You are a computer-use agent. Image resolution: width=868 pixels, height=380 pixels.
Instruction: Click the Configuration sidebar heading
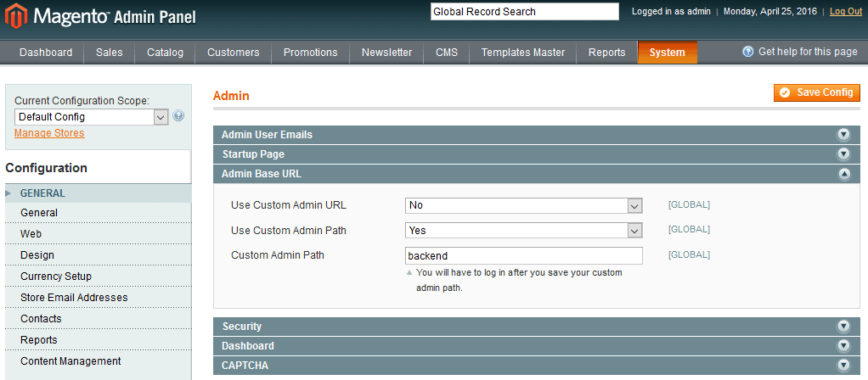click(x=47, y=168)
